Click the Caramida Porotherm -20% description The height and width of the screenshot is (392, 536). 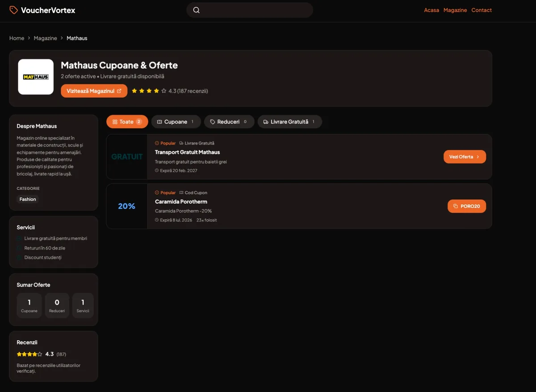[x=184, y=211]
